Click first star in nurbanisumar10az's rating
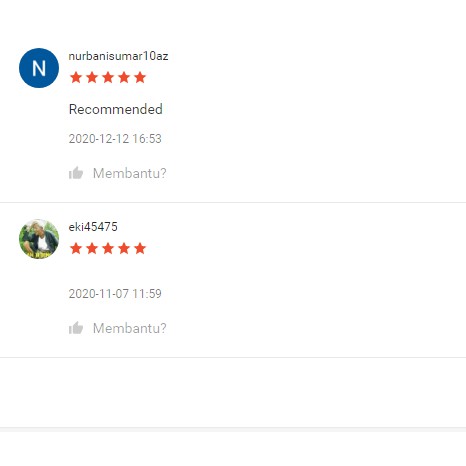The width and height of the screenshot is (466, 466). coord(76,77)
